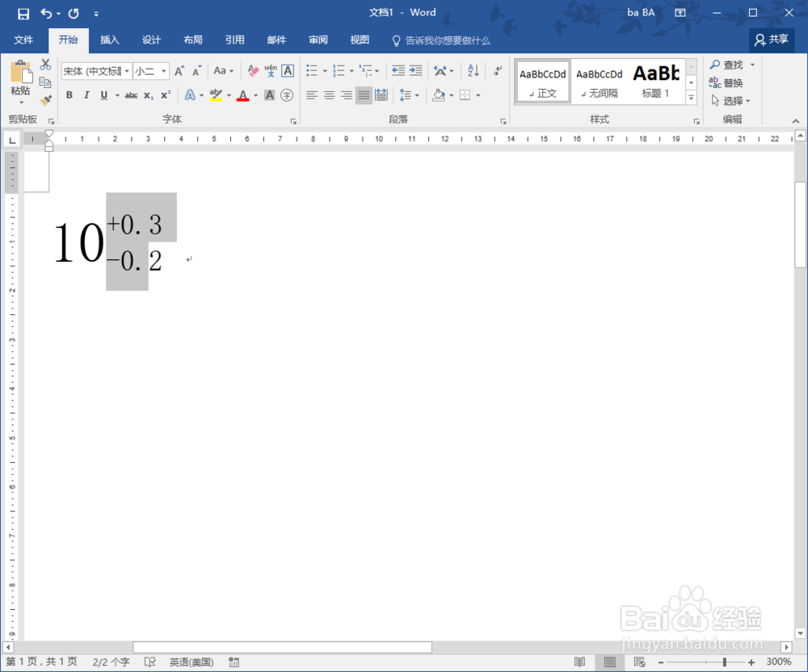Screen dimensions: 808x672
Task: Toggle italic formatting
Action: coord(86,95)
